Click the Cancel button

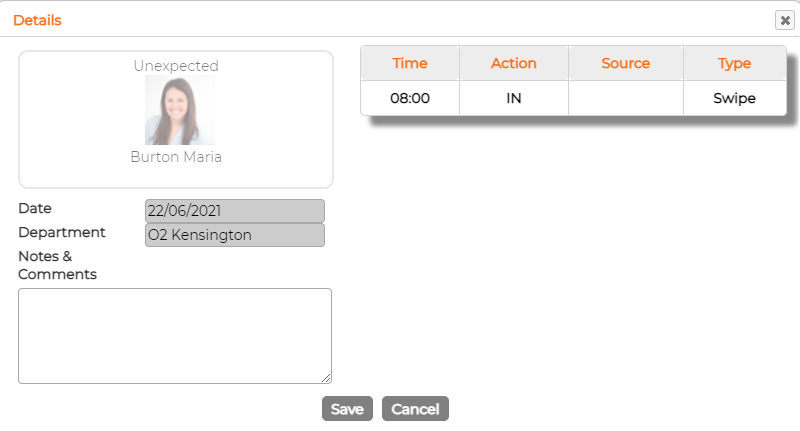[415, 409]
